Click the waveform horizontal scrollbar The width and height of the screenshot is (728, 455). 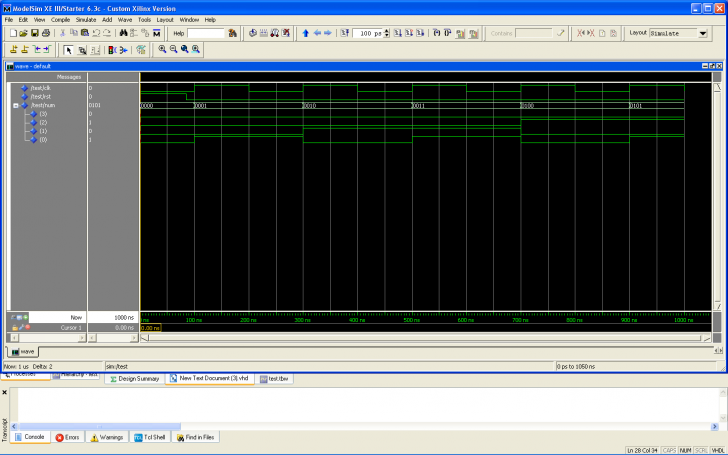point(425,338)
